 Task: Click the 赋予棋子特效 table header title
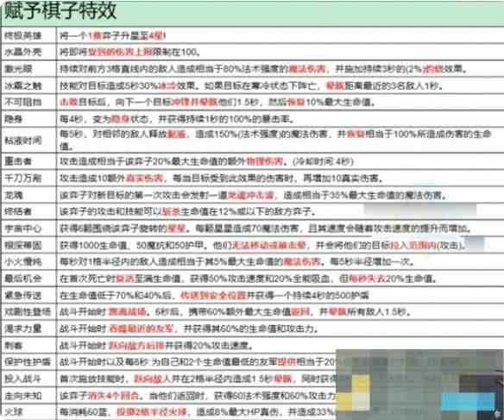tap(60, 10)
